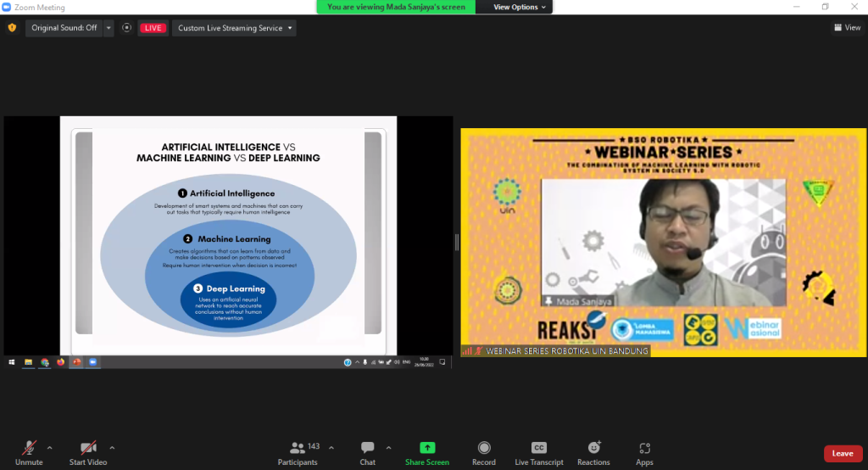Select Mada Sanjaya's video thumbnail
868x470 pixels.
pos(663,243)
